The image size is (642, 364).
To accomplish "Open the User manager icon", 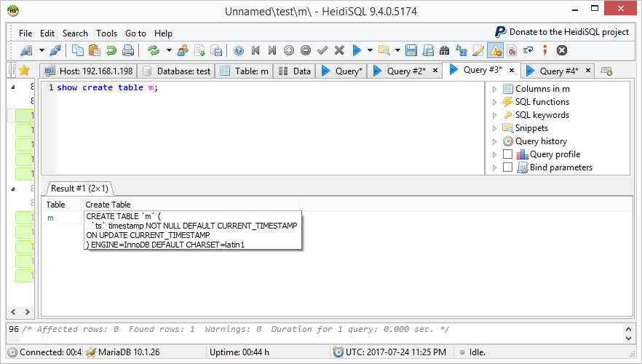I will [182, 50].
